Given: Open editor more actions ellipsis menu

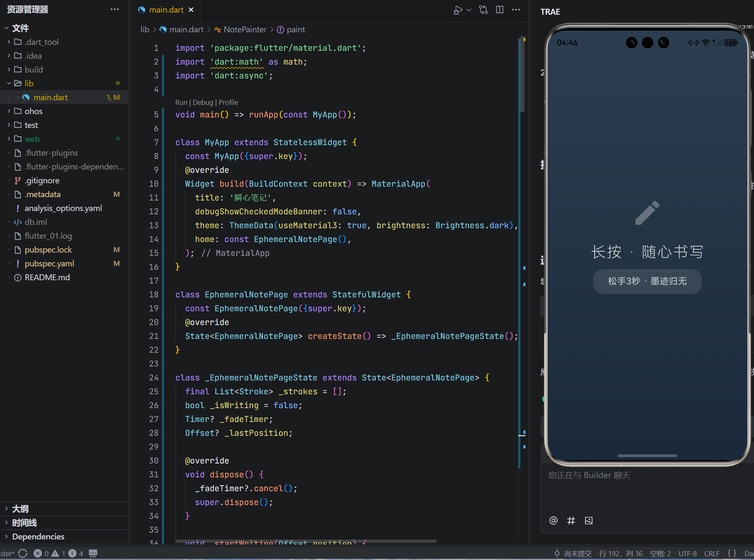Looking at the screenshot, I should pyautogui.click(x=516, y=10).
